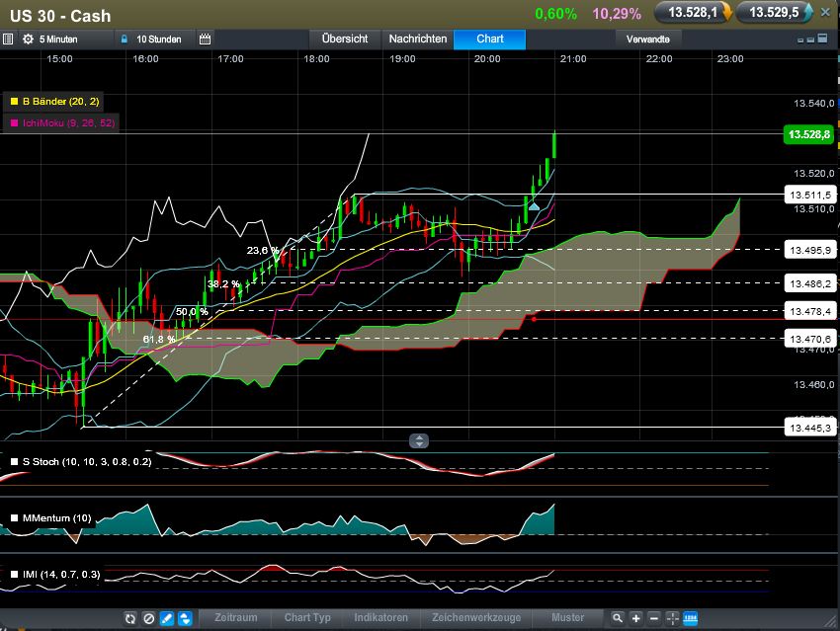The height and width of the screenshot is (631, 840).
Task: Toggle the MMentum indicator checkbox
Action: coord(13,517)
